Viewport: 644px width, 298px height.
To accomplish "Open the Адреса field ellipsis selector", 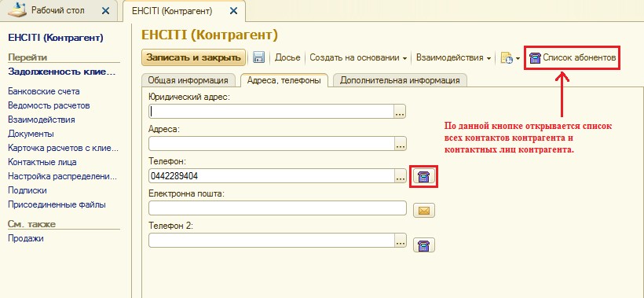I will pos(400,144).
